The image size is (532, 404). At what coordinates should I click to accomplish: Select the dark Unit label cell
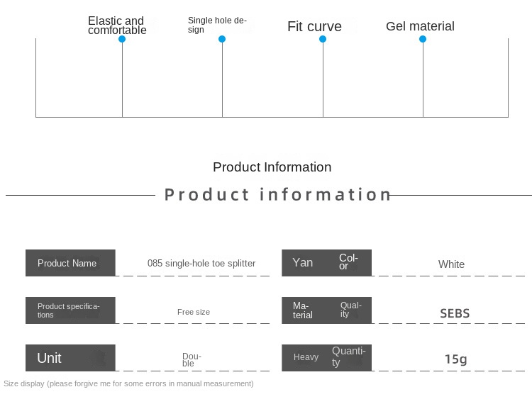pyautogui.click(x=70, y=358)
